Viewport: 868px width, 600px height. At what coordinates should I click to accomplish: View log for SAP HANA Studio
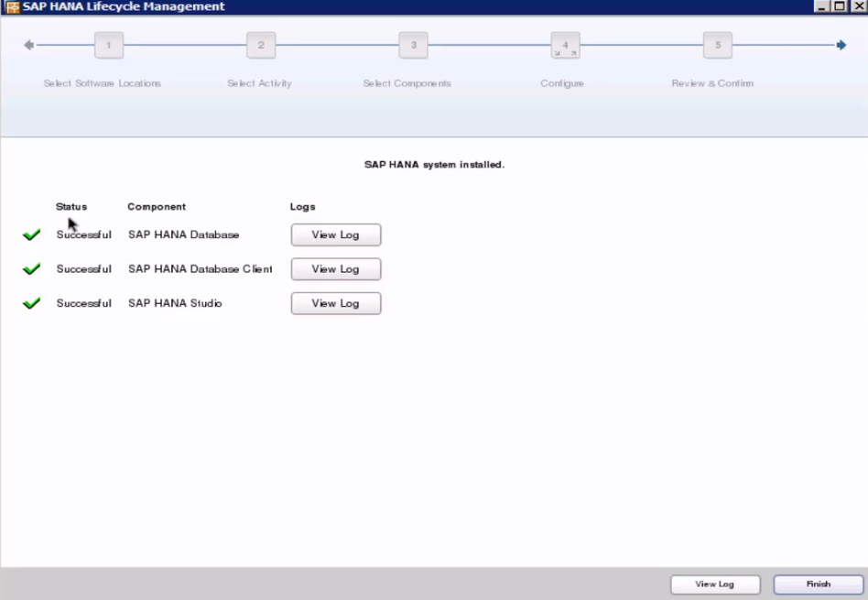(x=336, y=303)
